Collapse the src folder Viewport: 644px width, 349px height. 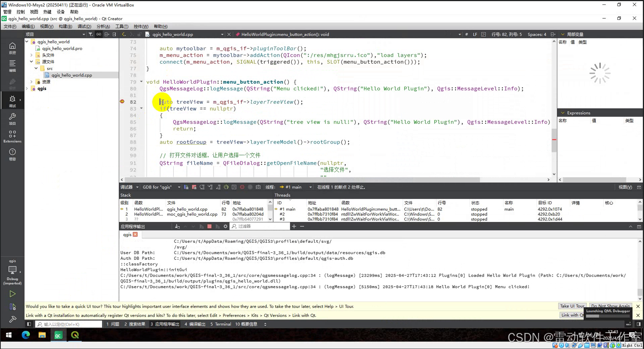[x=36, y=68]
